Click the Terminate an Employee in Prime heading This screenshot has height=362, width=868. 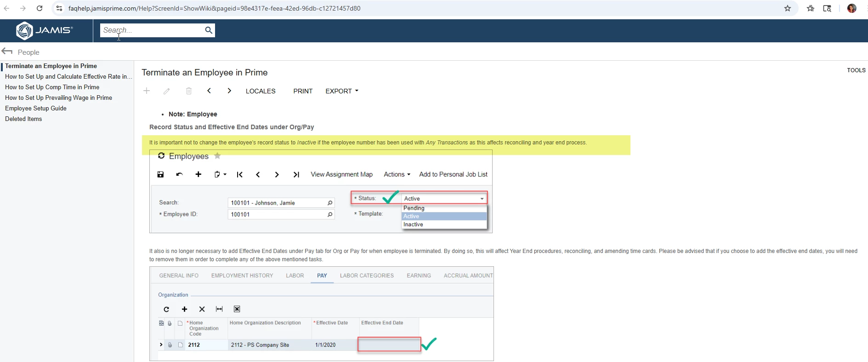tap(204, 73)
